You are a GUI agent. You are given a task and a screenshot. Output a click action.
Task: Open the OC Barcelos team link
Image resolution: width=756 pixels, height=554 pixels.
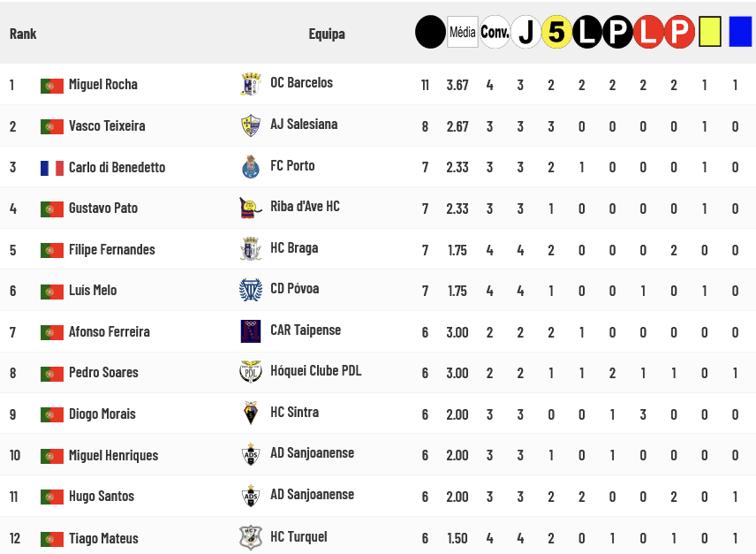pos(301,83)
